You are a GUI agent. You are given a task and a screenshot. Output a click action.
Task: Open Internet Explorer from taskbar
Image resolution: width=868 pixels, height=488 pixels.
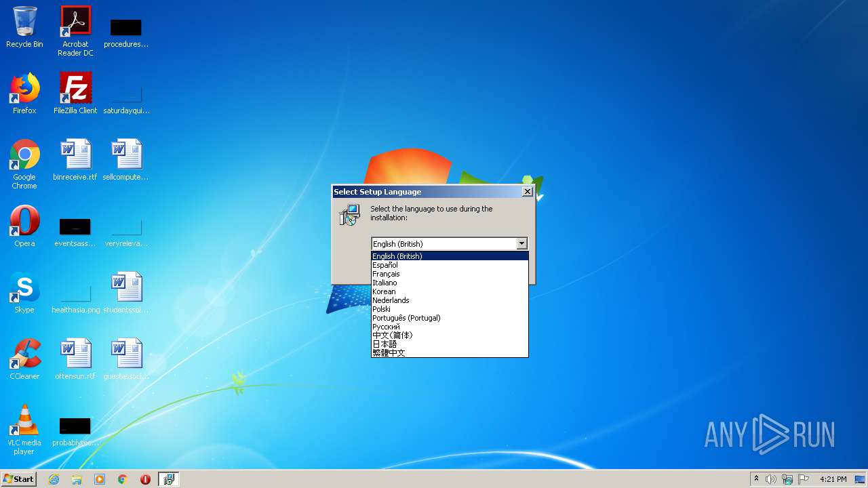54,479
